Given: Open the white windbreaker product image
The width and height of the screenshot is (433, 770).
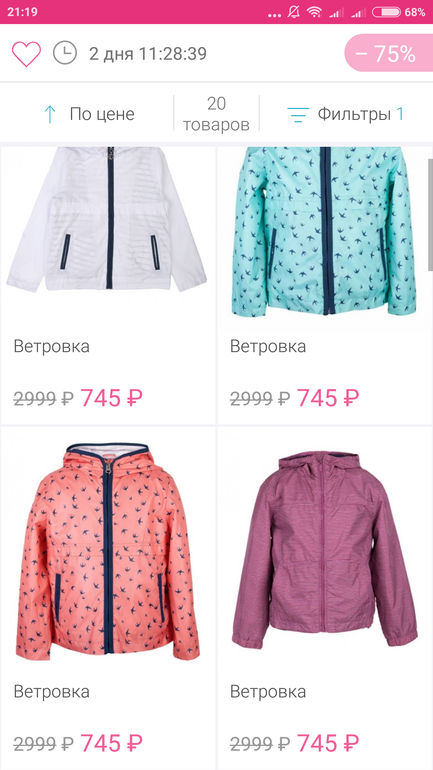Looking at the screenshot, I should point(107,220).
